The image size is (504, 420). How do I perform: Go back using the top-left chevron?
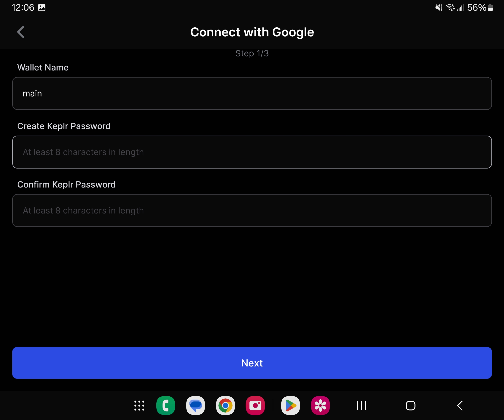[21, 32]
